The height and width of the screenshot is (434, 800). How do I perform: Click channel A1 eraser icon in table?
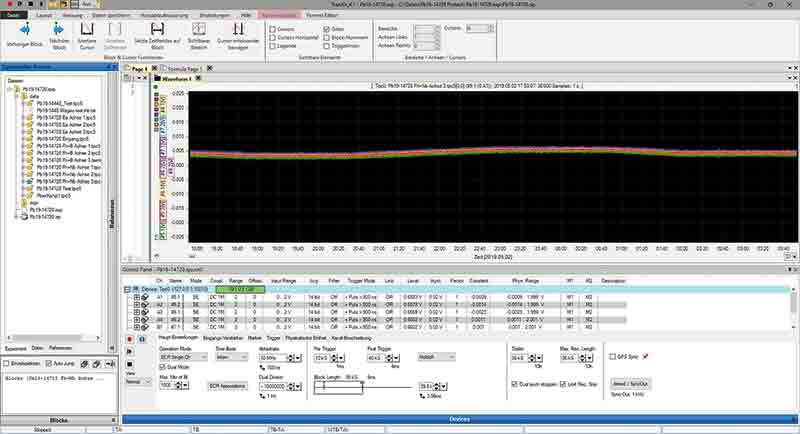point(145,297)
